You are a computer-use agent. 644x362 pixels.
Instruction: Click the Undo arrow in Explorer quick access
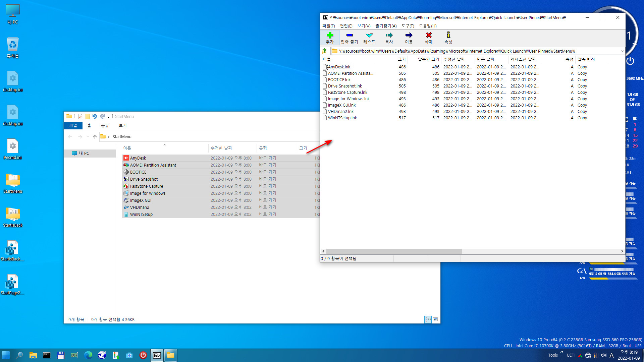pyautogui.click(x=95, y=117)
